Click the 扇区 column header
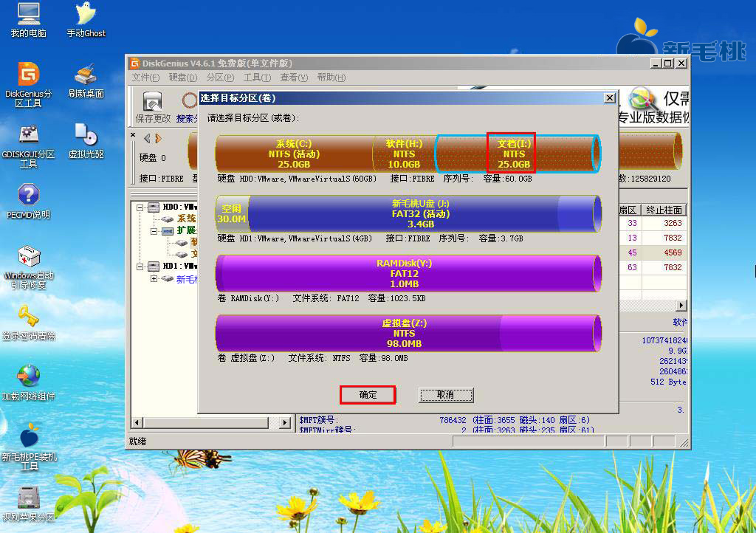The image size is (756, 533). click(629, 210)
